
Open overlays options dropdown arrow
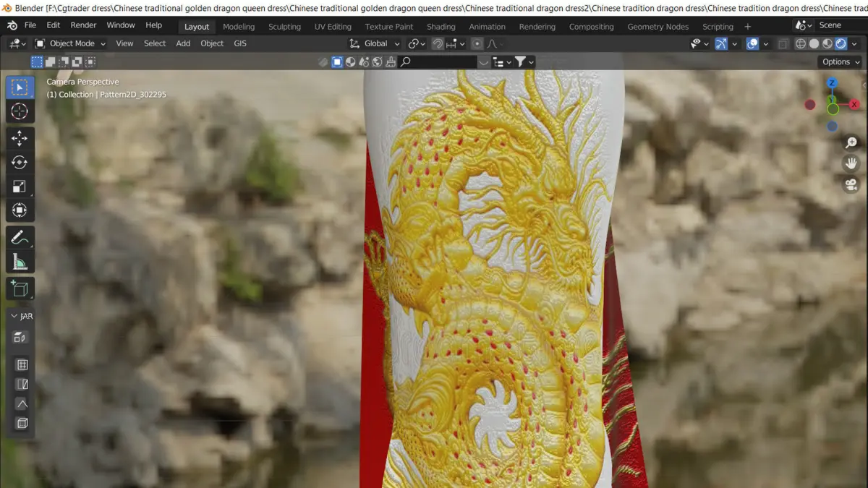(765, 43)
